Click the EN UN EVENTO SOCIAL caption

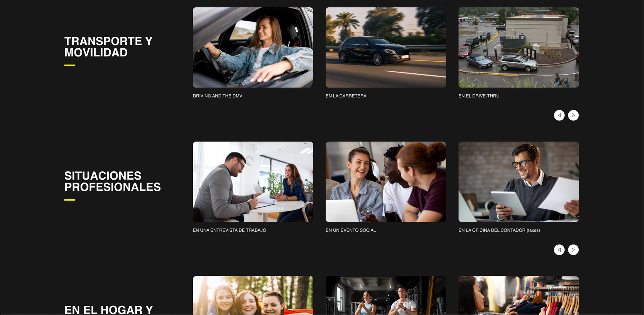click(351, 230)
